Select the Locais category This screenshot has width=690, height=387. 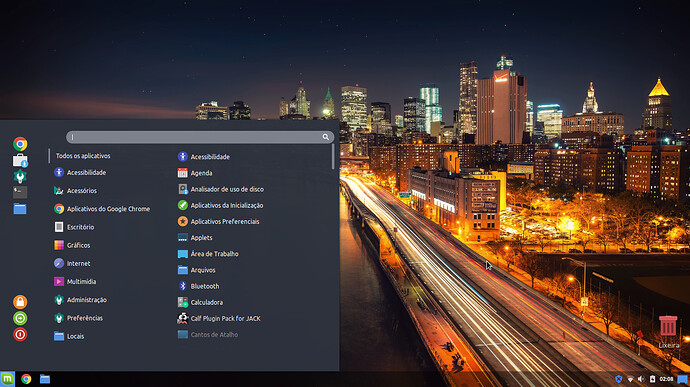69,336
